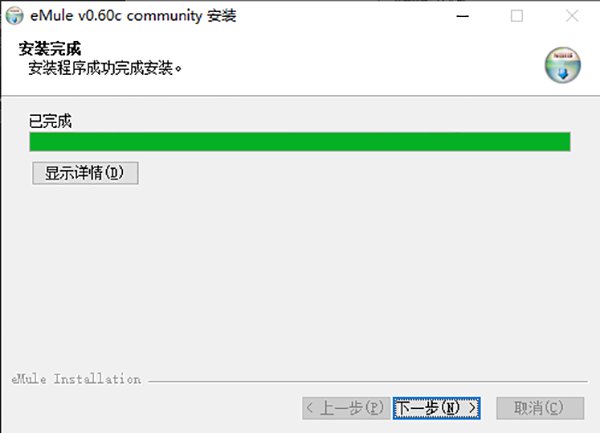
Task: Click the window title eMule v0.60c community 安装
Action: point(133,16)
